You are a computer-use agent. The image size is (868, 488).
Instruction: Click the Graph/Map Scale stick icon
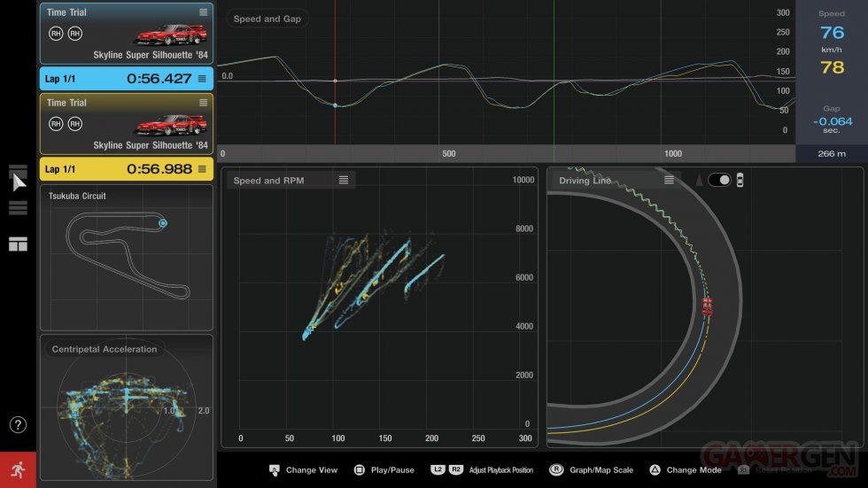point(556,469)
